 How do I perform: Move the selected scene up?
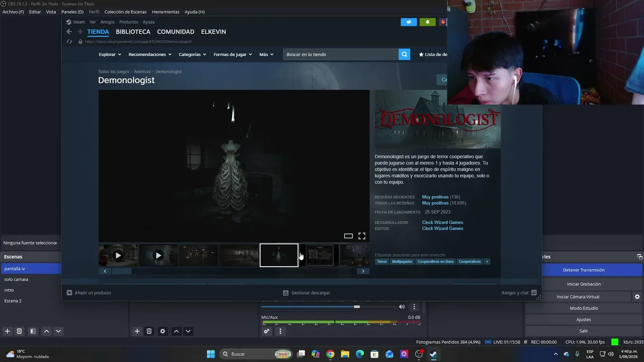46,331
